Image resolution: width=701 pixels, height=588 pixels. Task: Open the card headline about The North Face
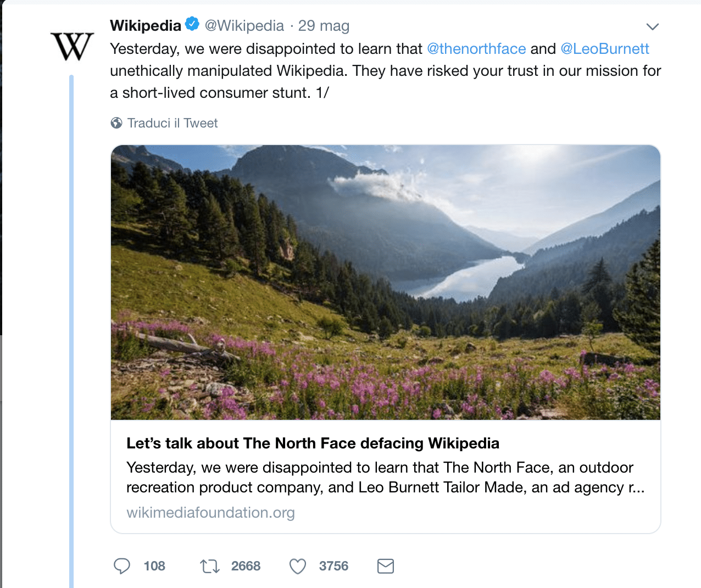313,443
